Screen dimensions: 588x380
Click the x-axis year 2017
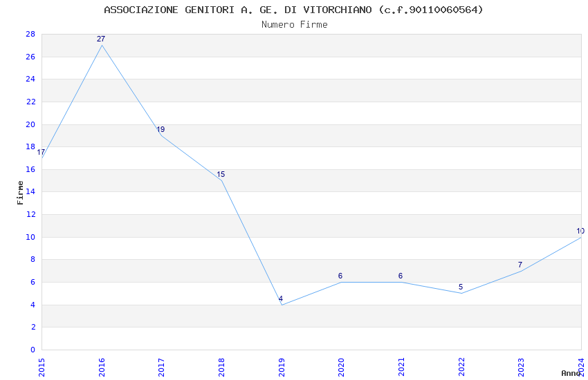[x=161, y=368]
